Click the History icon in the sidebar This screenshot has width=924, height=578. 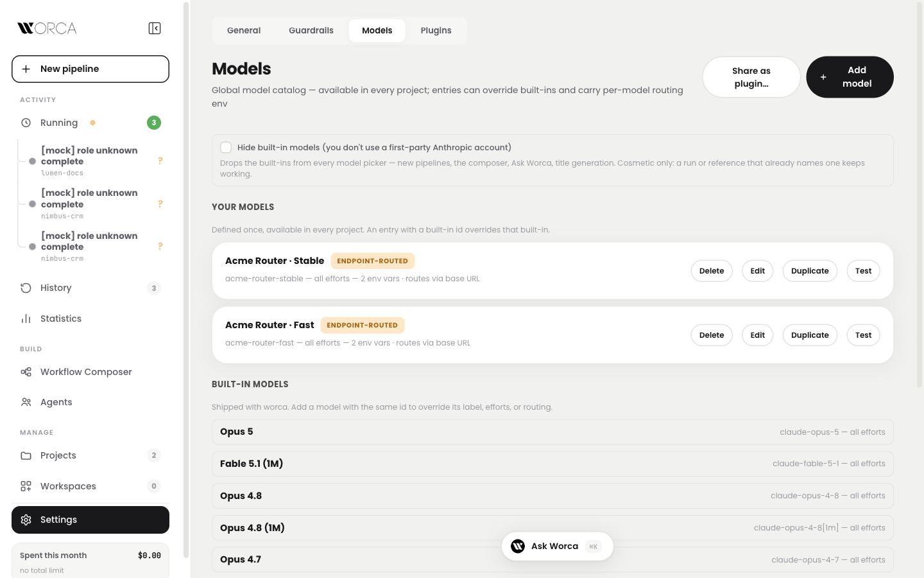click(26, 288)
